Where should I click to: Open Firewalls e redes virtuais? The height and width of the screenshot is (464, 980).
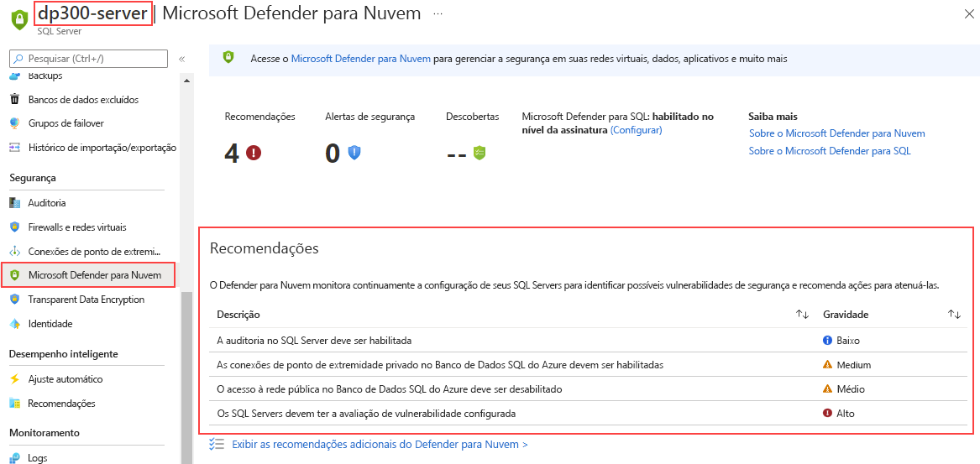pyautogui.click(x=77, y=227)
